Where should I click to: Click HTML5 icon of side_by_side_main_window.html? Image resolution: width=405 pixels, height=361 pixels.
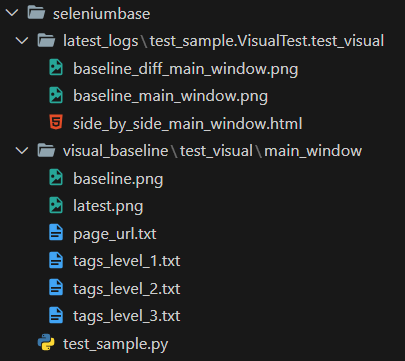(56, 122)
